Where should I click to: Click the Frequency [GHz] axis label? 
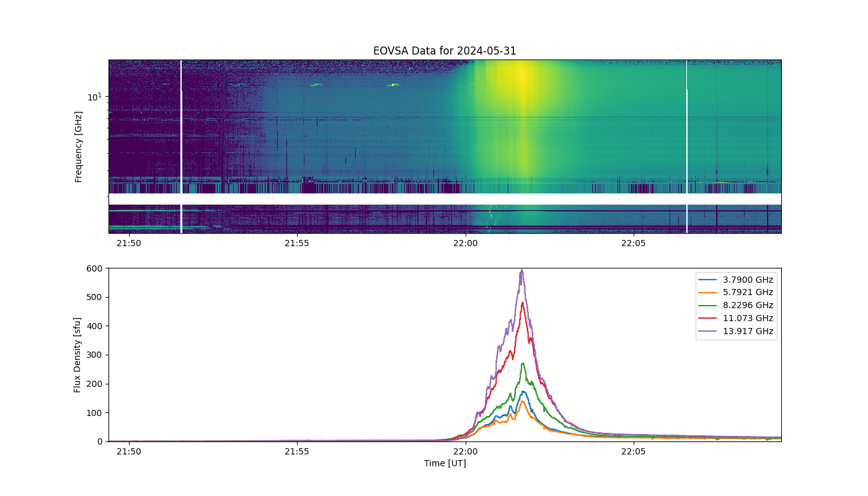pos(79,147)
